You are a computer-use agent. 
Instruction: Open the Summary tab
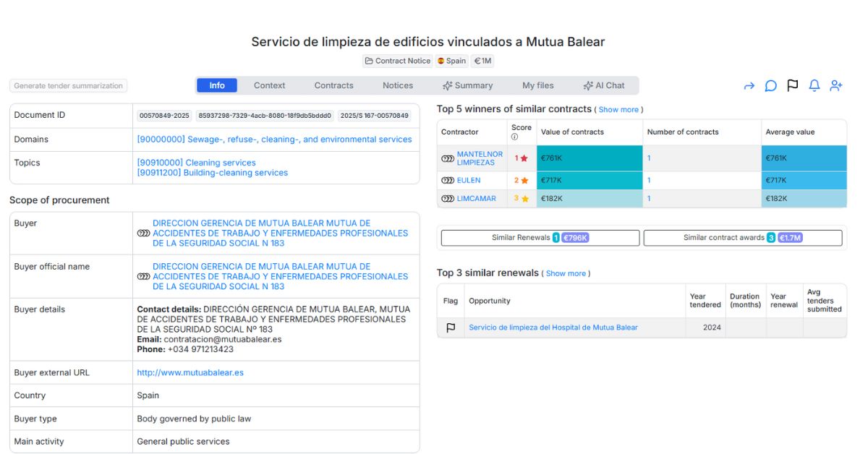[x=467, y=85]
